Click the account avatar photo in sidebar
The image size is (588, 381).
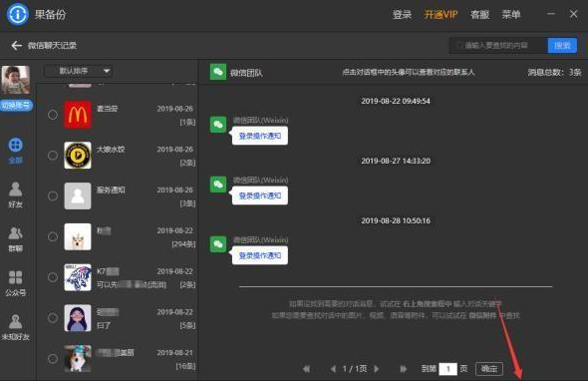coord(15,80)
